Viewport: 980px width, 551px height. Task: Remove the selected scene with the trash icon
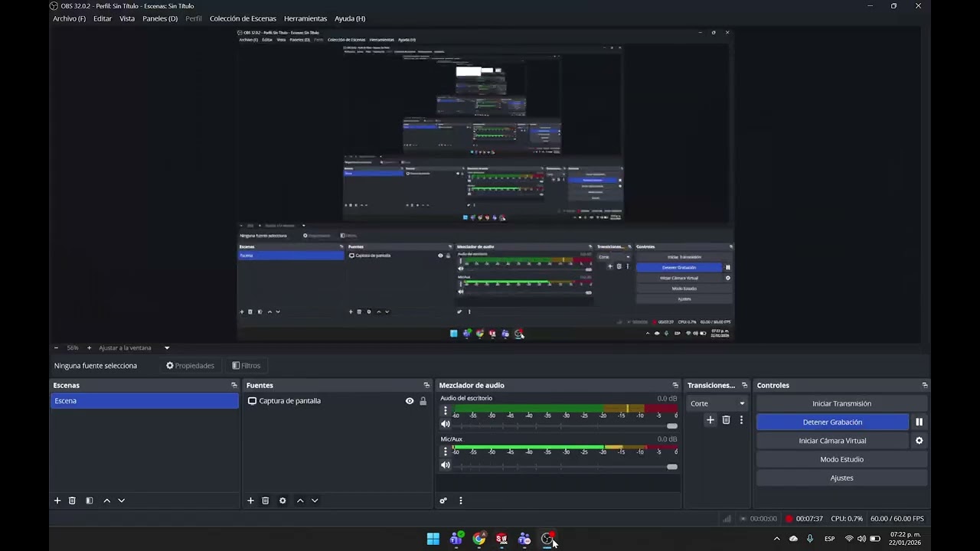click(72, 500)
